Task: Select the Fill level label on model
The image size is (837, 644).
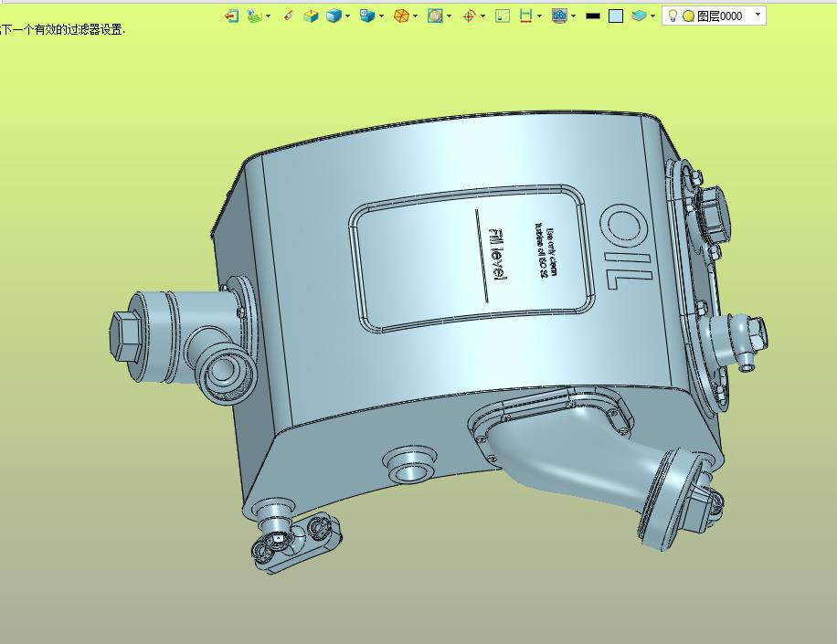Action: coord(498,255)
